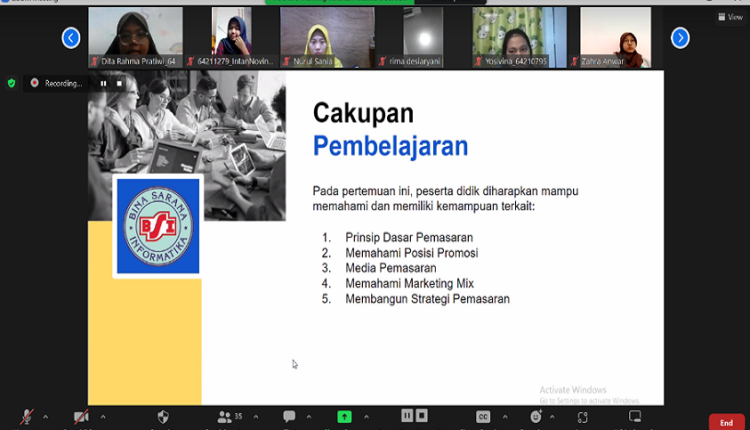Stop recording beside the Recording label
Image resolution: width=750 pixels, height=430 pixels.
click(x=119, y=83)
